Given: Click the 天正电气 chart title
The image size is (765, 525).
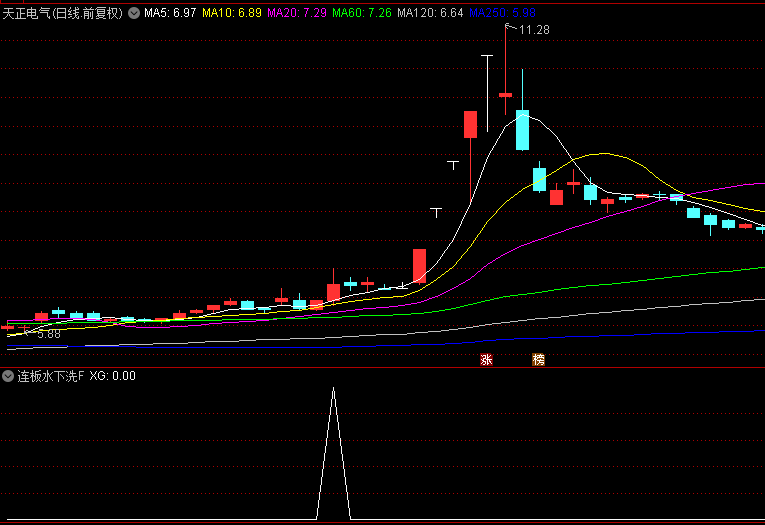Looking at the screenshot, I should 28,14.
